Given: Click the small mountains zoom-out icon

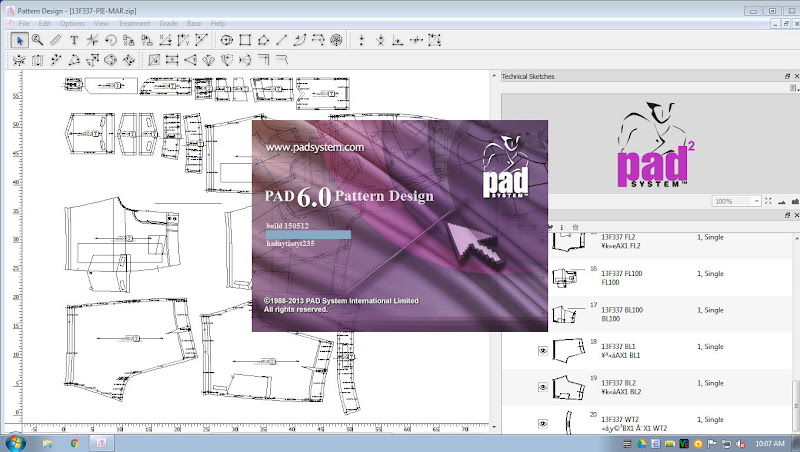Looking at the screenshot, I should click(x=782, y=202).
